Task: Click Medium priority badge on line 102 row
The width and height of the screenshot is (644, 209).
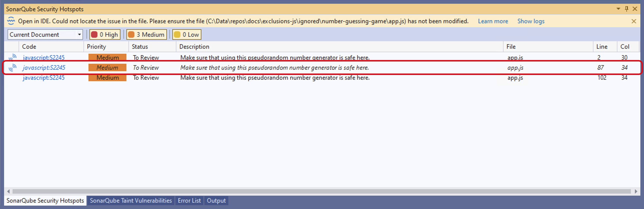Action: [107, 77]
